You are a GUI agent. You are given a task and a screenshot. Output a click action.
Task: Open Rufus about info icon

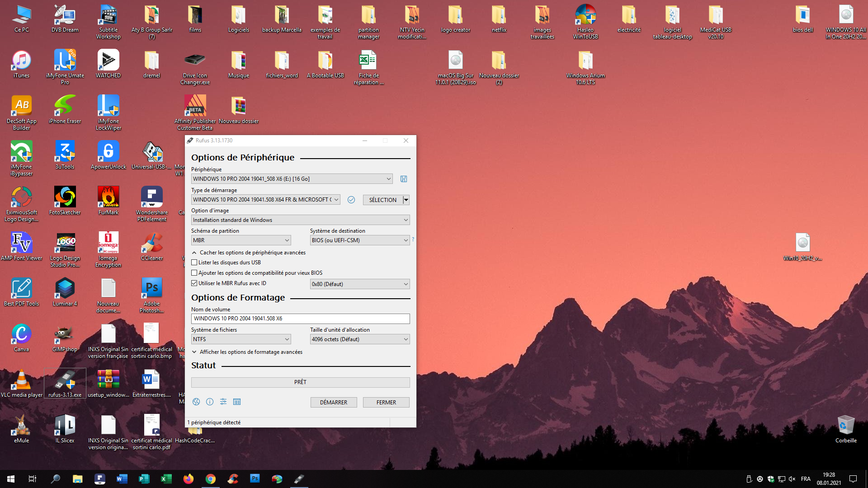[210, 402]
